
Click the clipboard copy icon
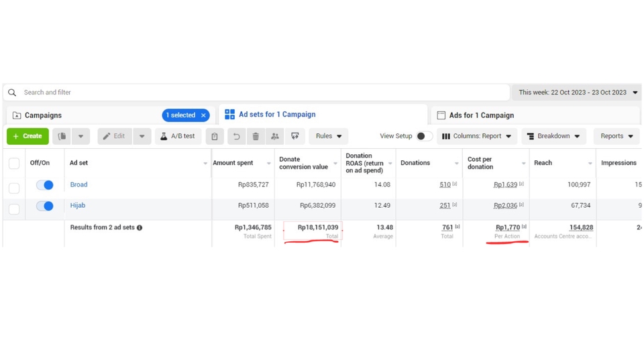pyautogui.click(x=215, y=136)
